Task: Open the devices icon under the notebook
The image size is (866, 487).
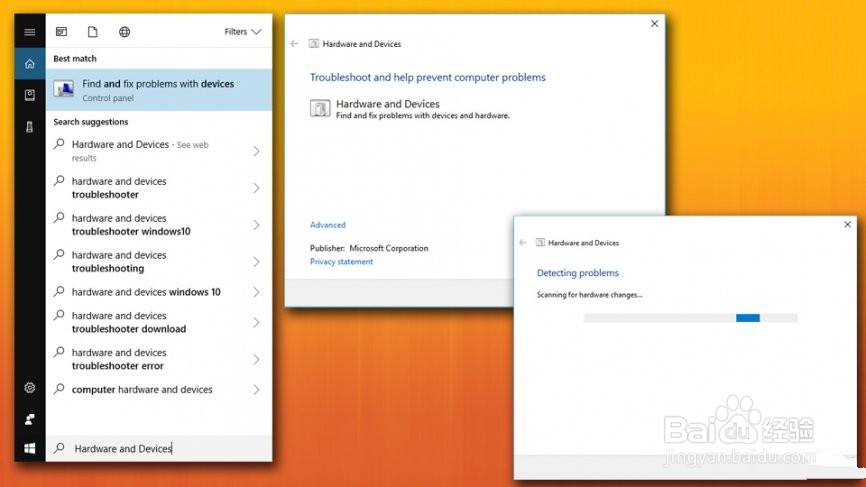Action: pos(30,127)
